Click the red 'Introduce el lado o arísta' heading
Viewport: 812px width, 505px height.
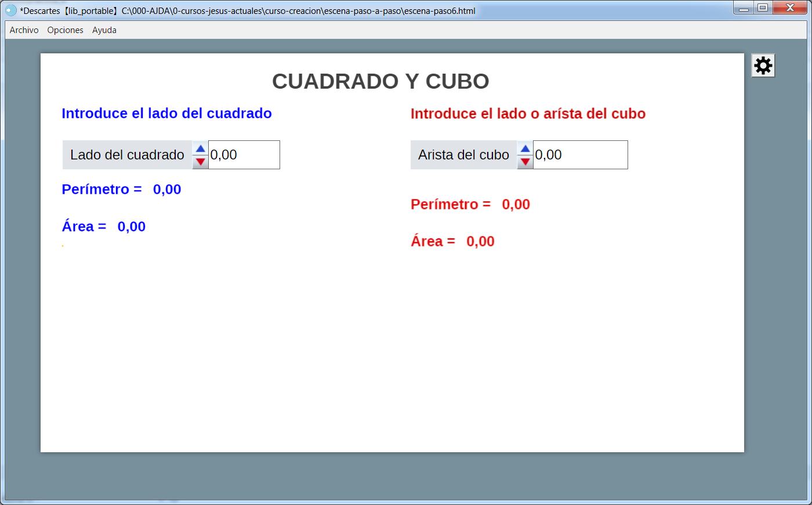[x=528, y=114]
